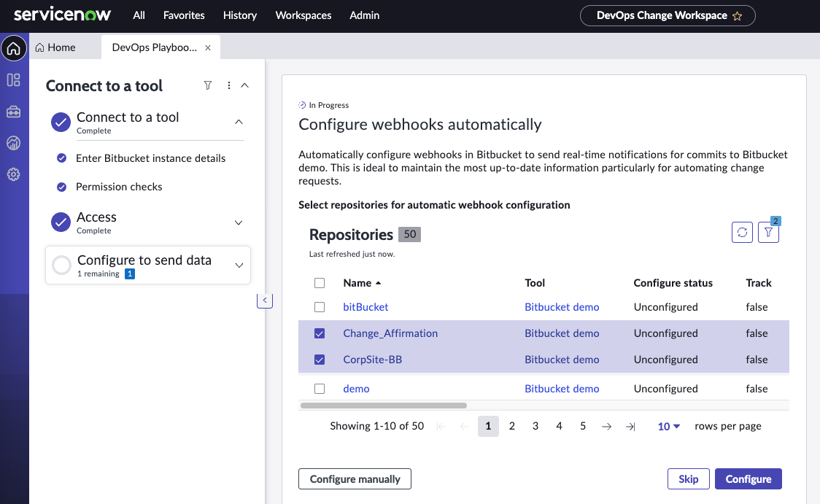Click the horizontal table scrollbar
820x504 pixels.
[383, 406]
